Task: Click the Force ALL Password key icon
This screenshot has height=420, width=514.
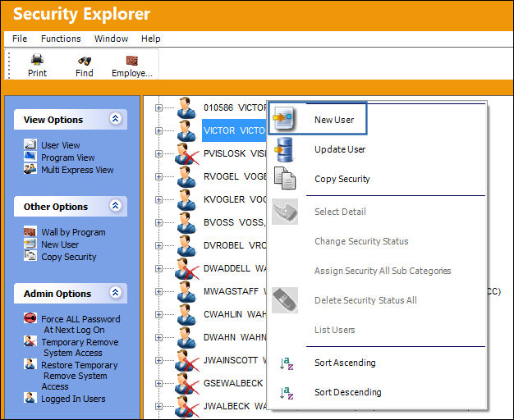Action: pyautogui.click(x=30, y=318)
